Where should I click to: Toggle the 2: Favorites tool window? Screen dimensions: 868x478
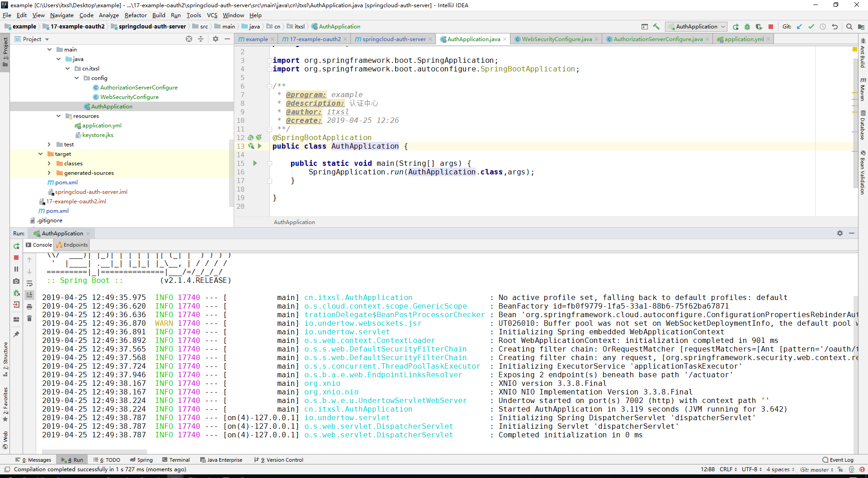pyautogui.click(x=5, y=404)
